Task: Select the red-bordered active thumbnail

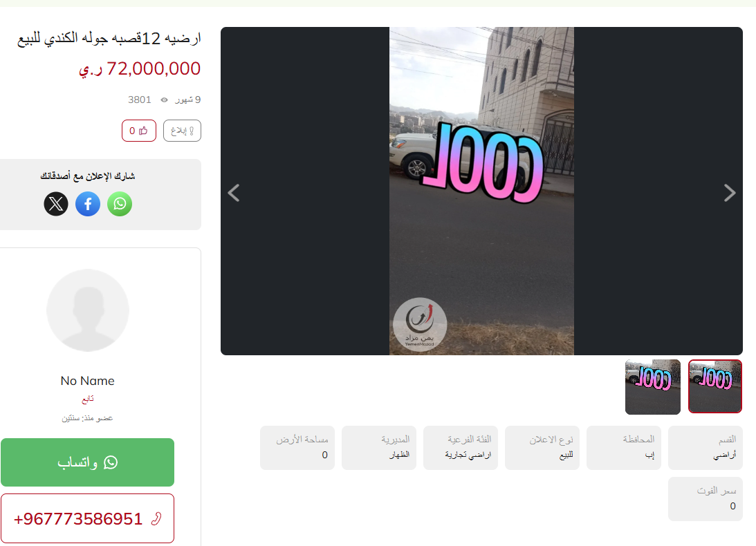Action: (715, 386)
